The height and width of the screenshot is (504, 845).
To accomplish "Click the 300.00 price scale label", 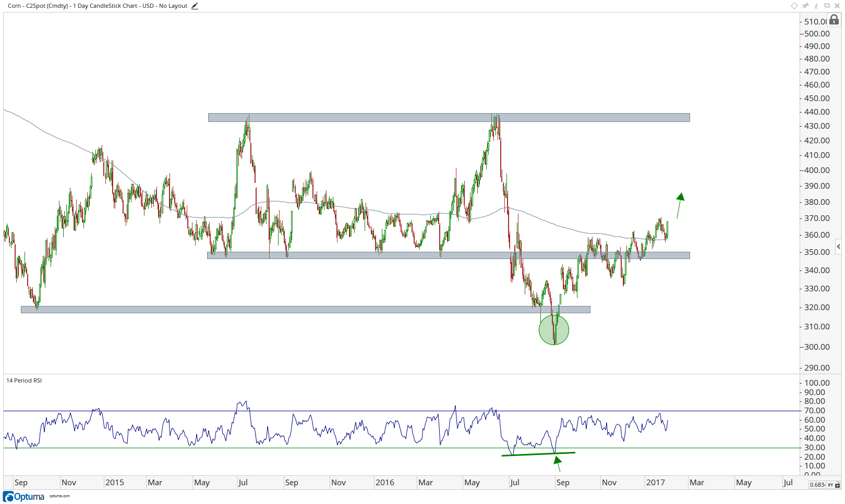I will pyautogui.click(x=817, y=347).
